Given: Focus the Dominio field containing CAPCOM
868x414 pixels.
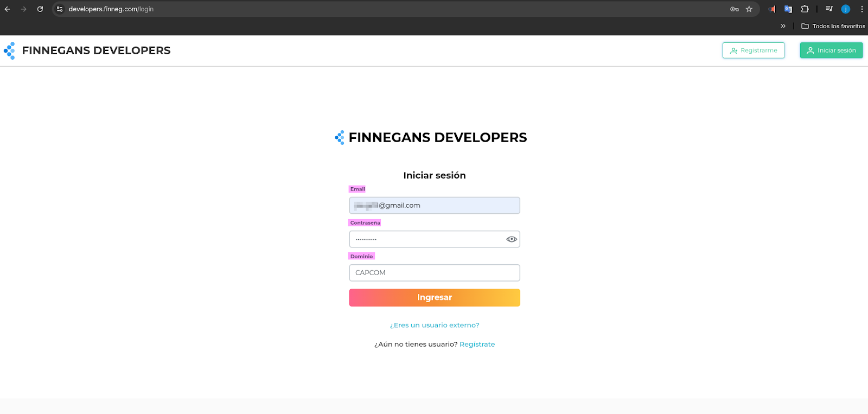Looking at the screenshot, I should (434, 273).
